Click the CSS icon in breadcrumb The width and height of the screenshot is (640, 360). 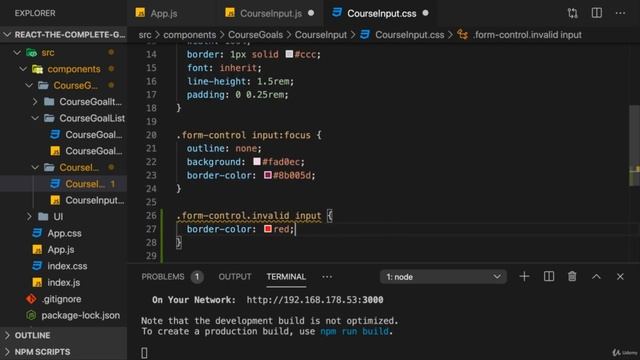point(365,35)
